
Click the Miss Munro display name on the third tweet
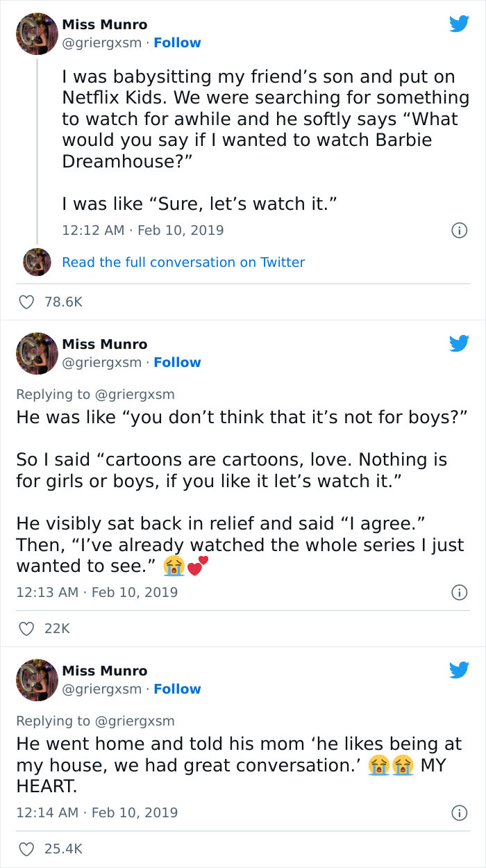coord(105,671)
